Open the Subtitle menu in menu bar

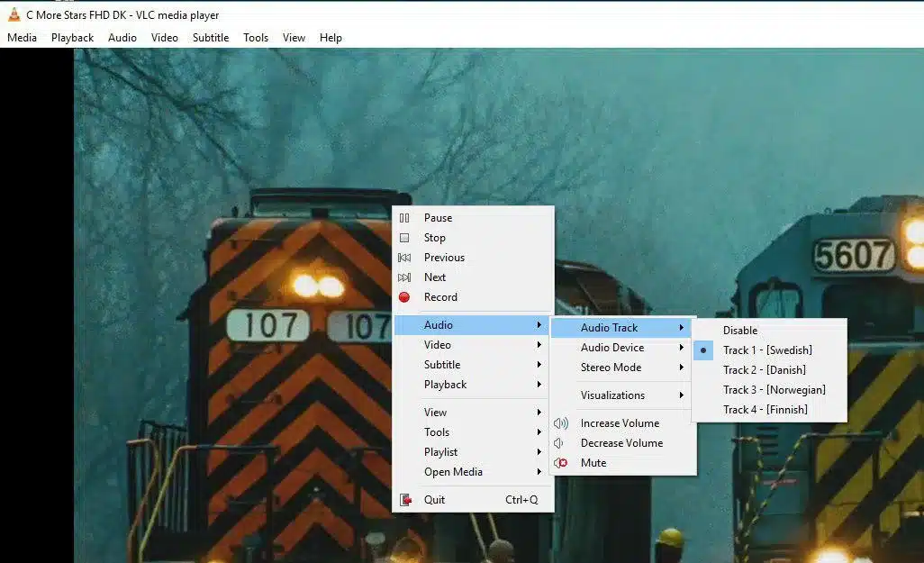[x=210, y=37]
